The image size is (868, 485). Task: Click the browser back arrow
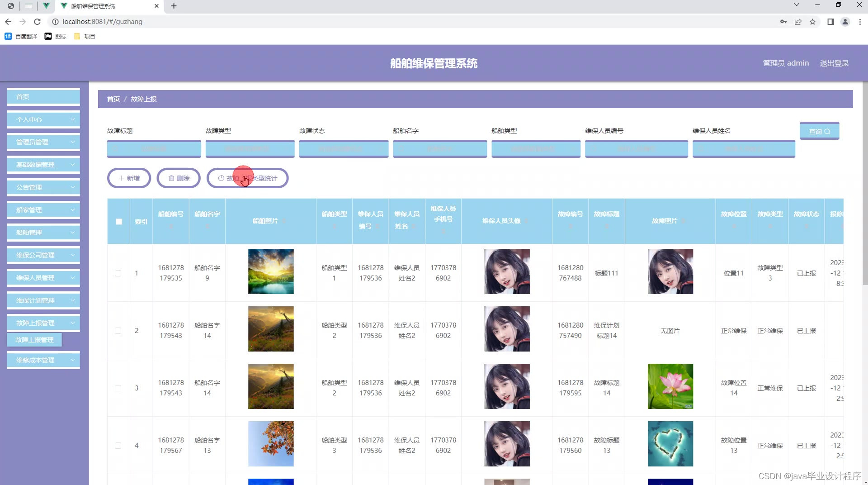click(x=8, y=22)
